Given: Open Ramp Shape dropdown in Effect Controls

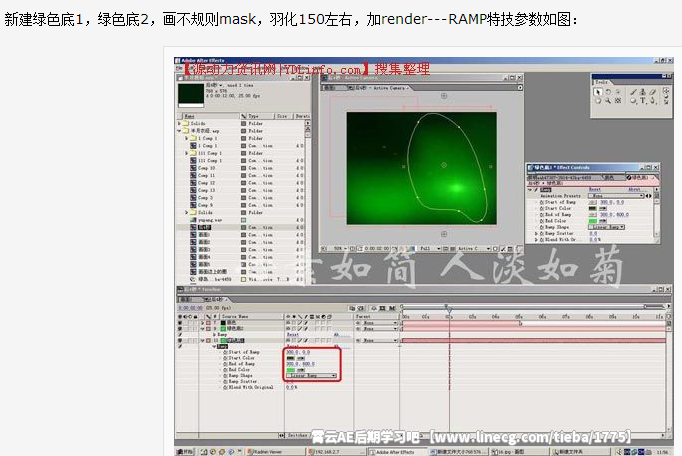Looking at the screenshot, I should point(606,227).
